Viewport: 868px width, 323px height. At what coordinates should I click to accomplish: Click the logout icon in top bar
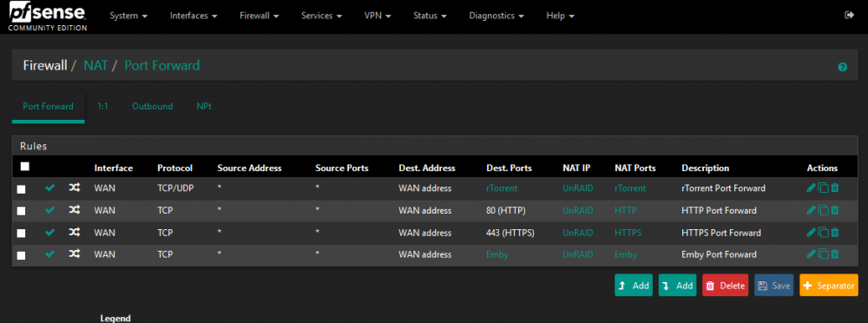coord(849,16)
